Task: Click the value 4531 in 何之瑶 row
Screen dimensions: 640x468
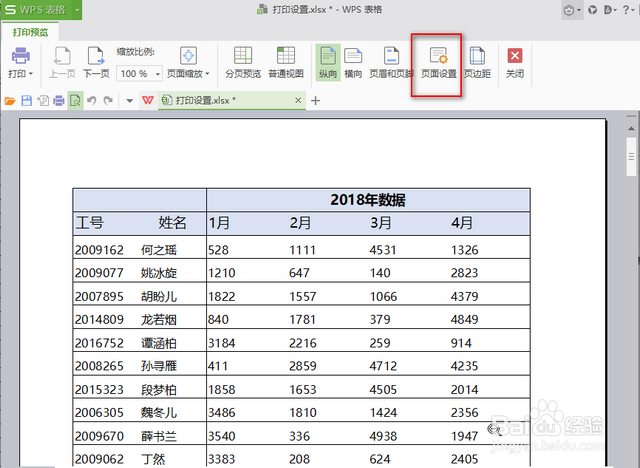Action: point(383,250)
